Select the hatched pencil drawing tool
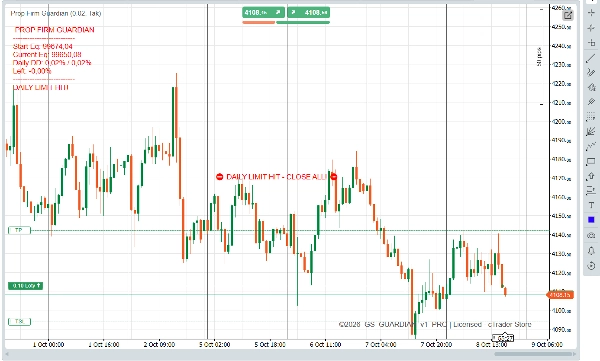This screenshot has height=361, width=600. coord(591,102)
